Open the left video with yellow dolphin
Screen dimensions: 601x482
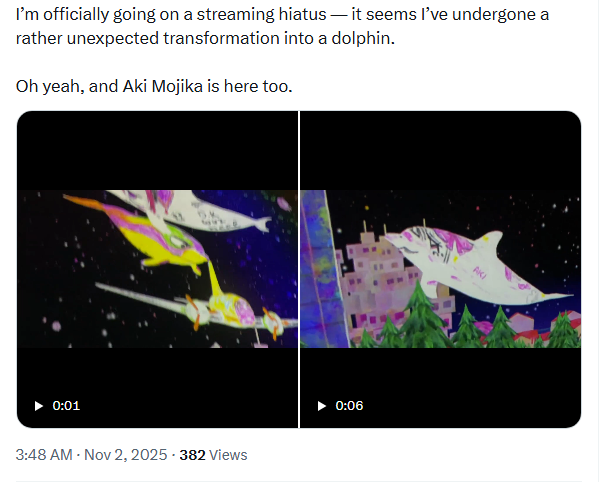point(157,269)
